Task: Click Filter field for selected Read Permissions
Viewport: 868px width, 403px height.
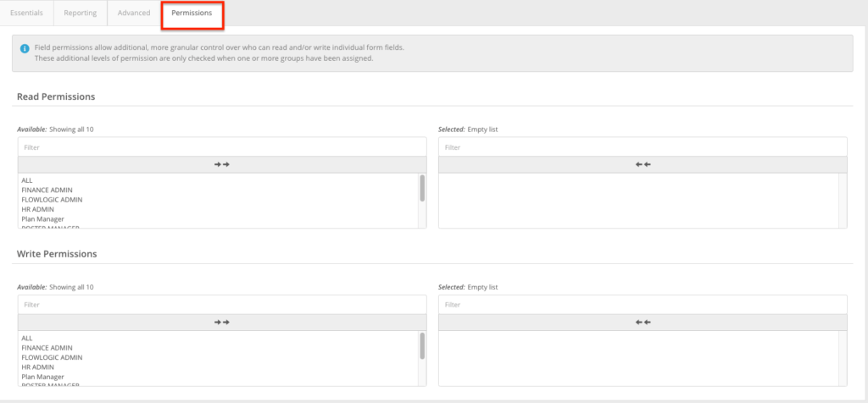Action: point(643,147)
